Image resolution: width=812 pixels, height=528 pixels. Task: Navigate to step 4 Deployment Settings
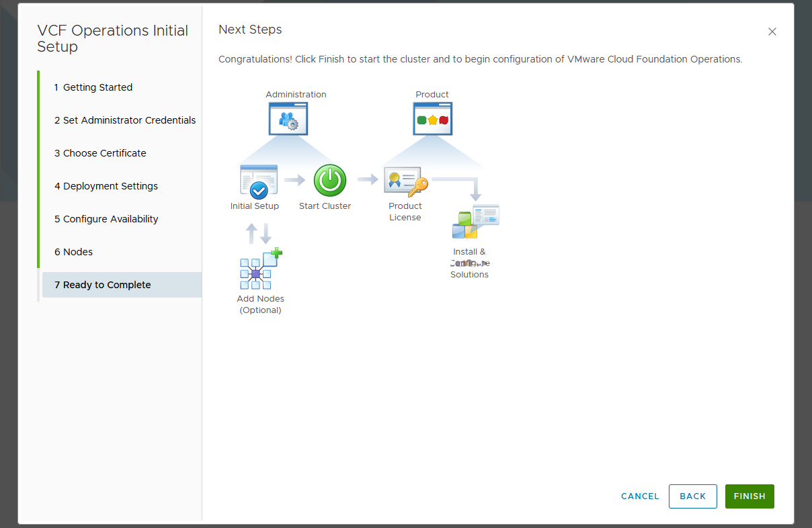click(106, 186)
